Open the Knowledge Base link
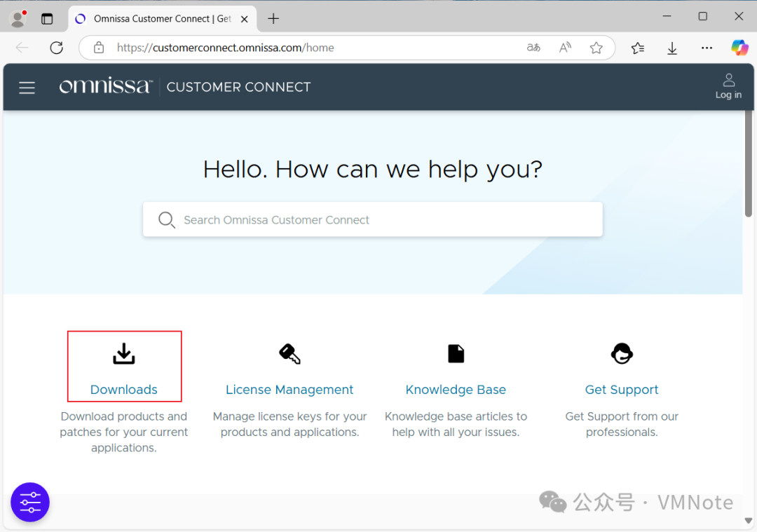This screenshot has width=757, height=532. [456, 390]
